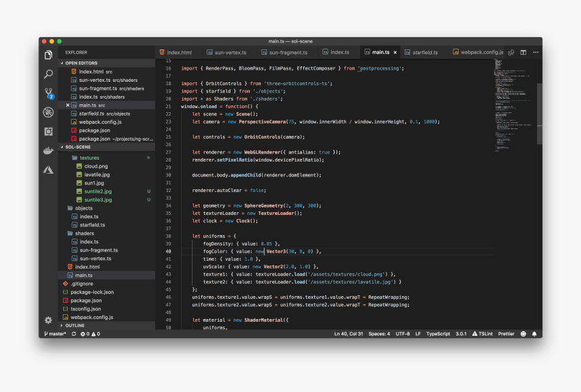Open untracked suntile3.jpg file
Image resolution: width=581 pixels, height=392 pixels.
(x=107, y=199)
